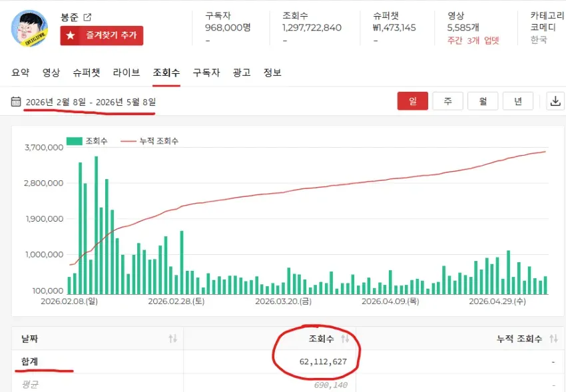This screenshot has width=566, height=392.
Task: Open the 정보 tab
Action: [272, 73]
